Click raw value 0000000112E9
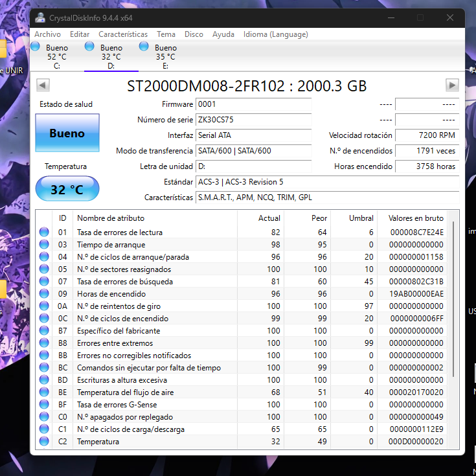The image size is (476, 476). point(416,429)
